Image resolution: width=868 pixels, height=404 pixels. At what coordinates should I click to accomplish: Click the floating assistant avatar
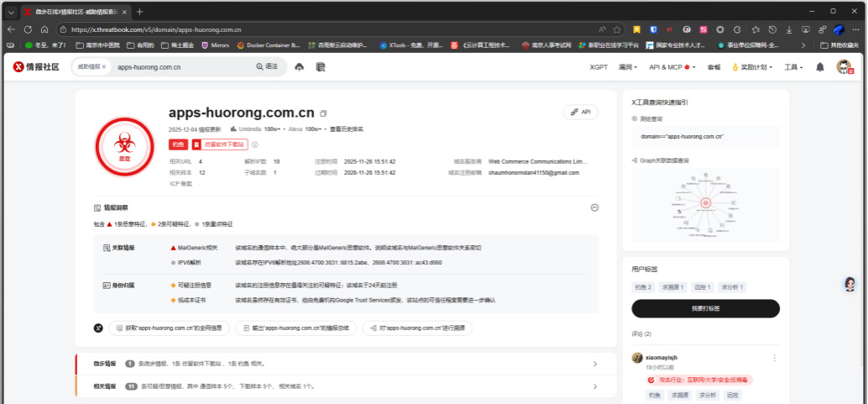(850, 285)
